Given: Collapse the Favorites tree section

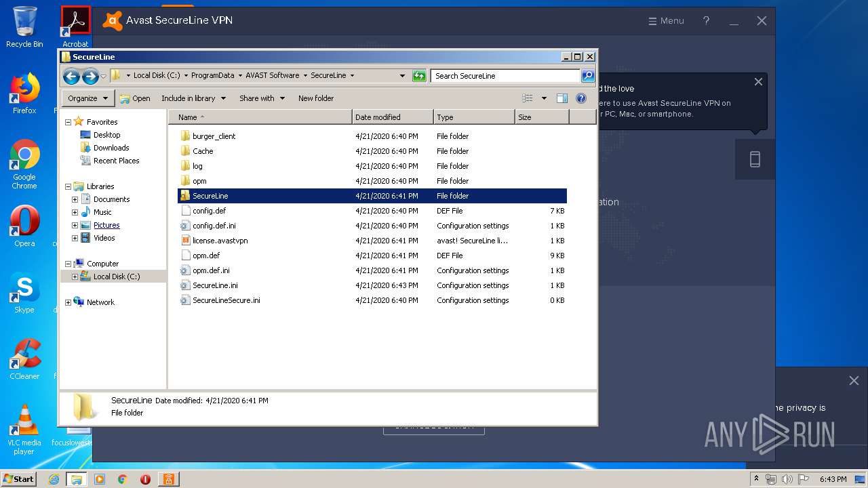Looking at the screenshot, I should click(x=68, y=123).
